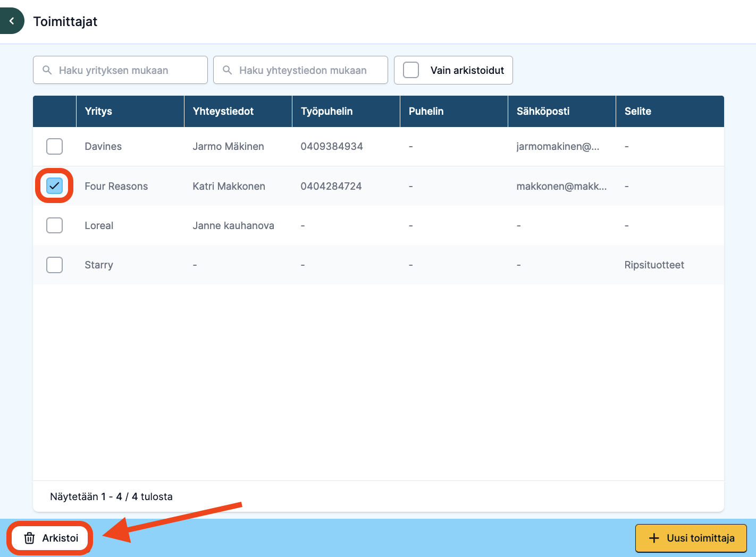Click contact Jarmo Mäkinen

pos(228,146)
